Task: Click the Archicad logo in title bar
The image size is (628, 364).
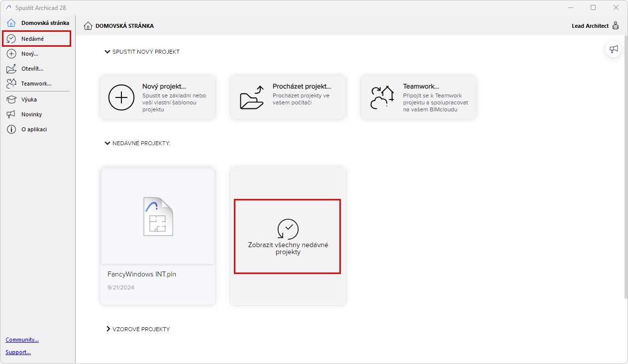Action: [x=8, y=7]
